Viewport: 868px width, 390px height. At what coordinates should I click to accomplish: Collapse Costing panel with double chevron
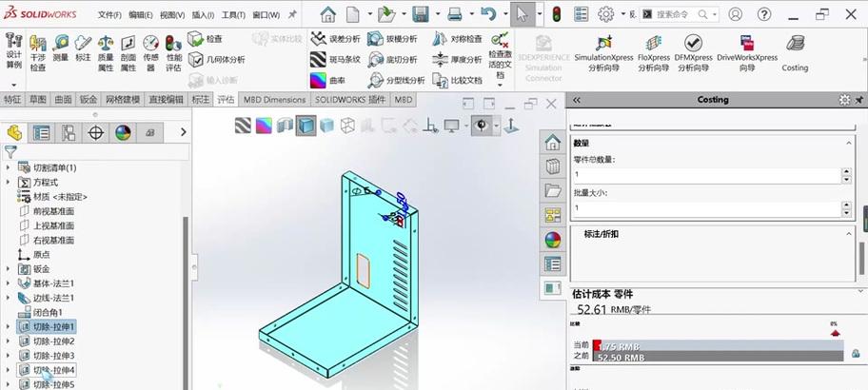(x=576, y=100)
